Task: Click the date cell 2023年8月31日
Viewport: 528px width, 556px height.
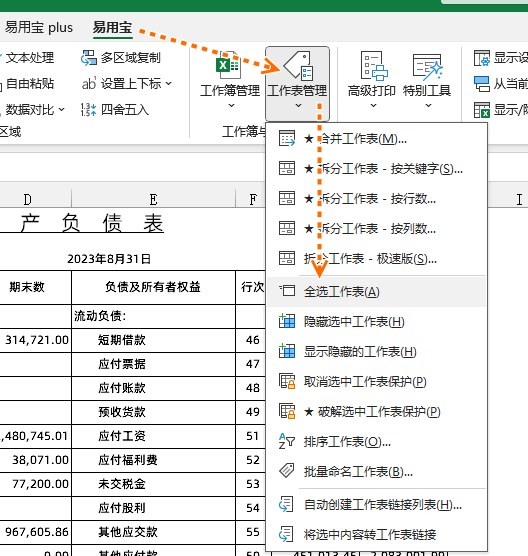Action: point(109,259)
